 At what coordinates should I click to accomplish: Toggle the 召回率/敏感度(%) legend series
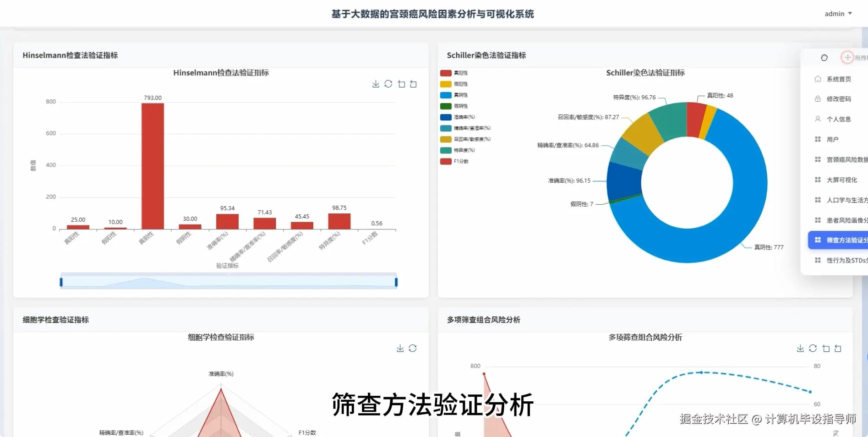tap(465, 139)
